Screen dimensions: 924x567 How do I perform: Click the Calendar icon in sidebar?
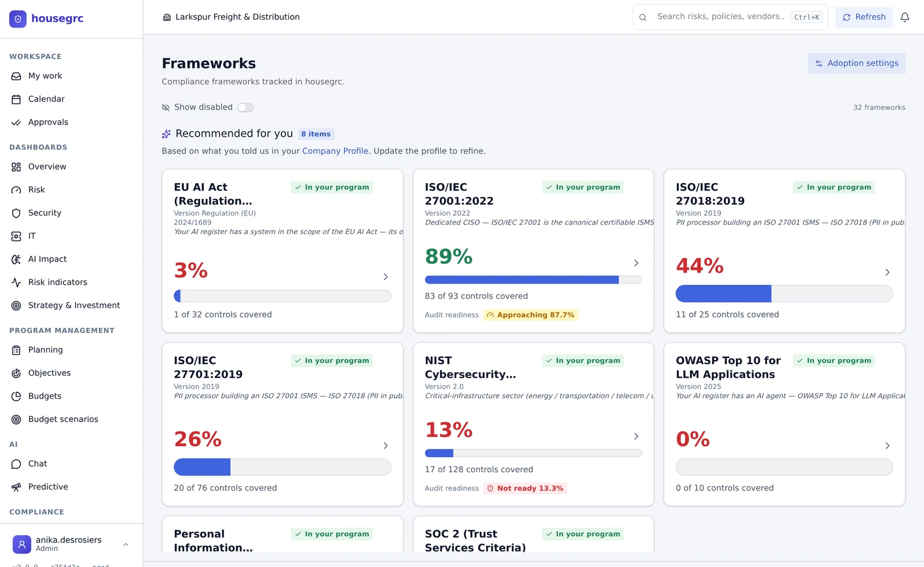click(16, 99)
